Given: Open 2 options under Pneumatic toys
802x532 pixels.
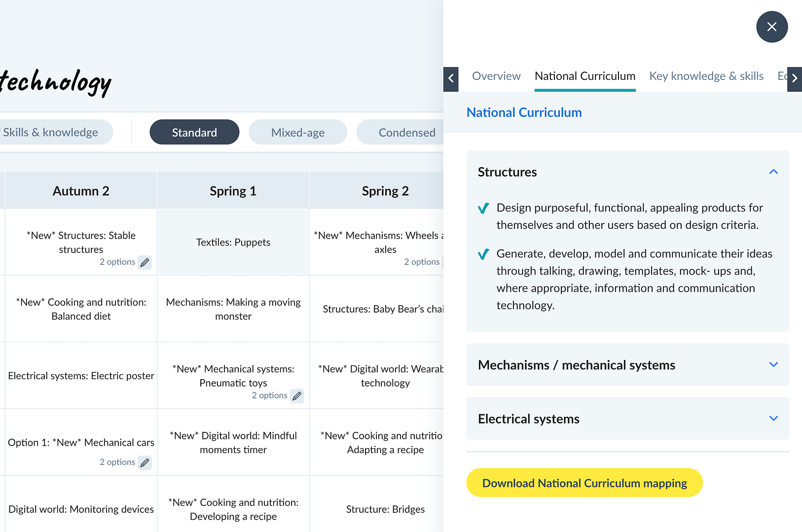Looking at the screenshot, I should [x=270, y=395].
